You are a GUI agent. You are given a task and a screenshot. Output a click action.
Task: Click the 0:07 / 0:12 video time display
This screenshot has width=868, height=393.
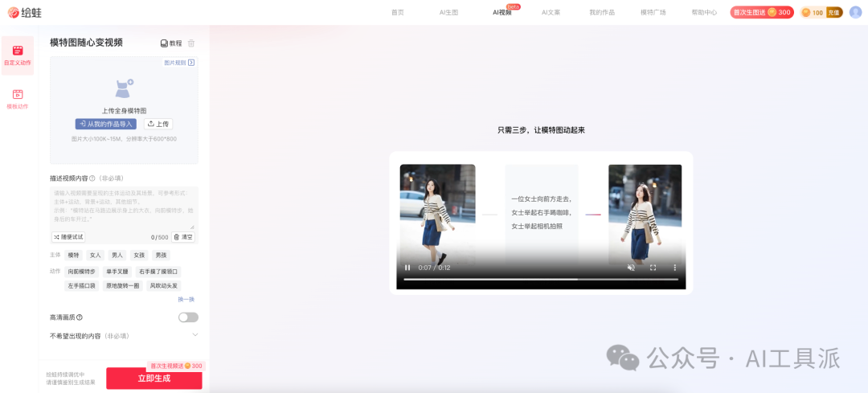[x=435, y=268]
